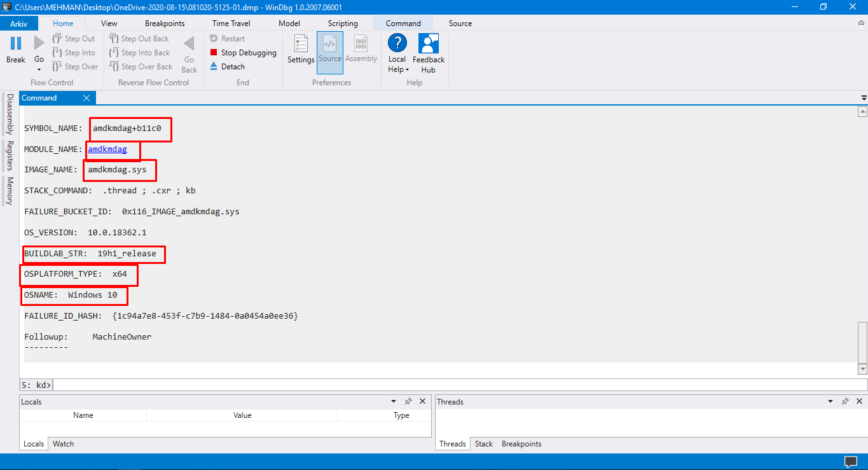This screenshot has height=470, width=868.
Task: Open Settings in Preferences group
Action: click(x=301, y=50)
